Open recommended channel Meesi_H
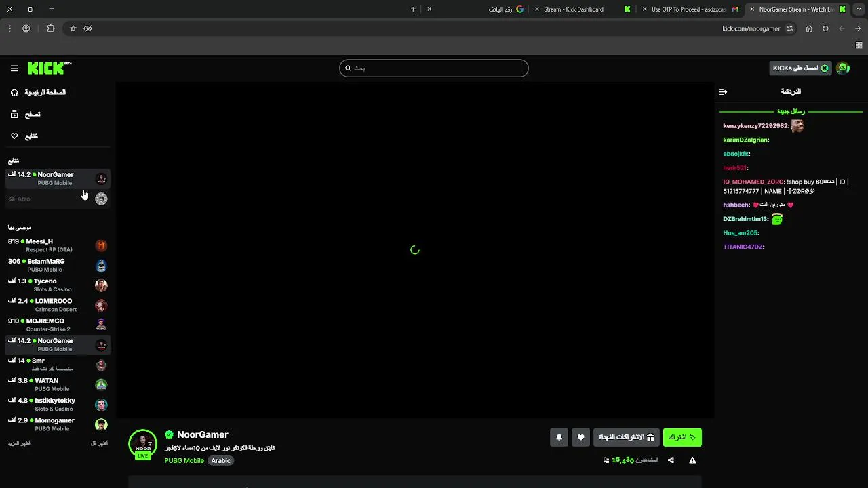The height and width of the screenshot is (488, 868). click(58, 245)
